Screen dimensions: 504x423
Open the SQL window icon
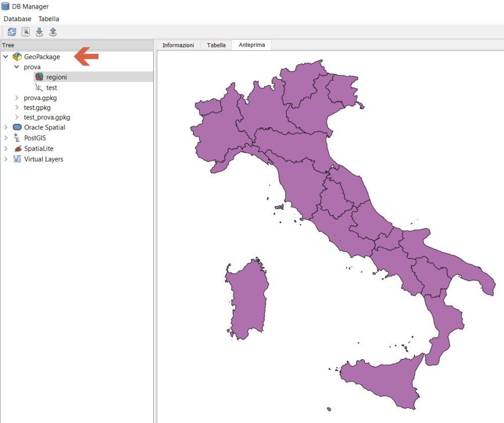(x=26, y=31)
